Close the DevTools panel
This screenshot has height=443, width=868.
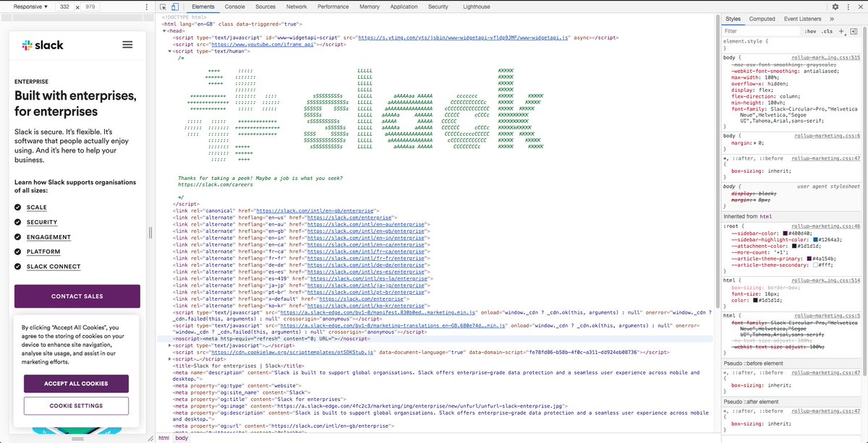(x=859, y=7)
